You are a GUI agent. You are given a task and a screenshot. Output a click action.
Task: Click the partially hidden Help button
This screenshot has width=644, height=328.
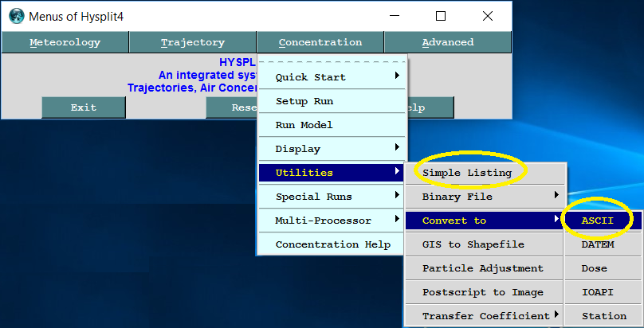[x=430, y=107]
